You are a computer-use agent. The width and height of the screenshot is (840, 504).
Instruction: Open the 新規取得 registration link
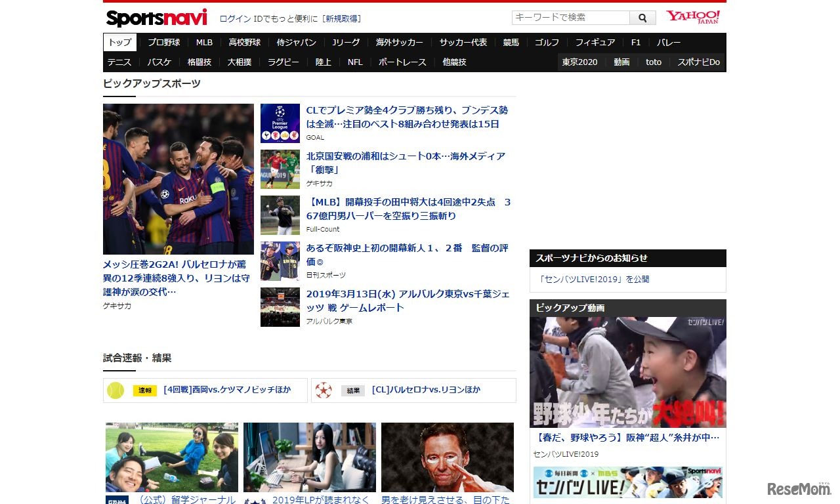coord(343,18)
